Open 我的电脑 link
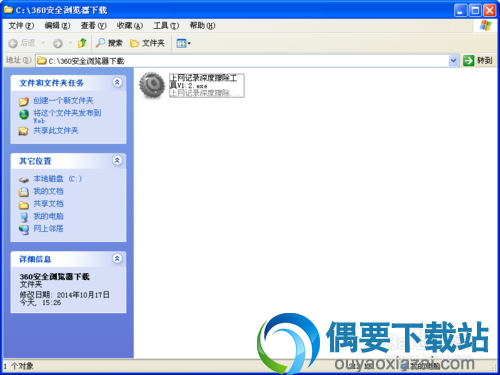Screen dimensions: 500x375 click(48, 216)
